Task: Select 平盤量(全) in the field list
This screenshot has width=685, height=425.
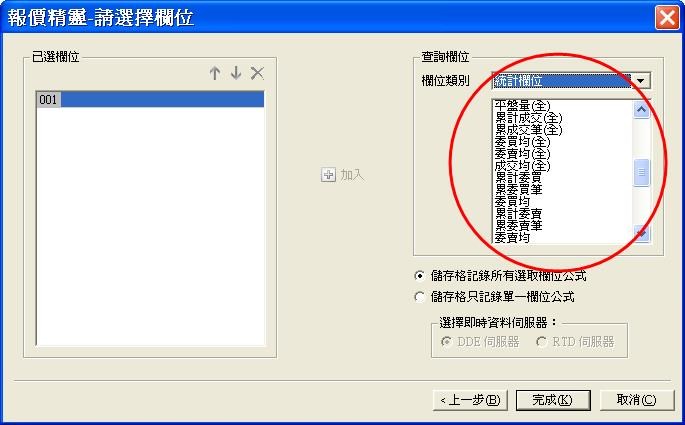Action: pos(522,105)
